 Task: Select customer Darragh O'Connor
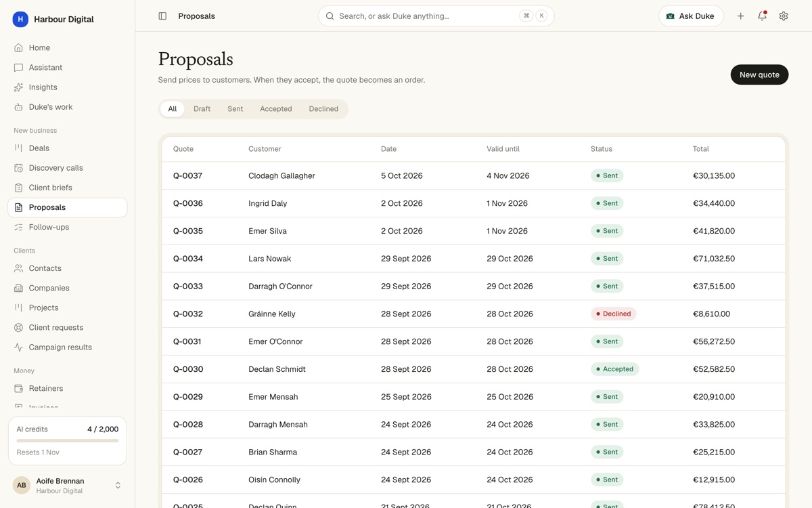280,287
